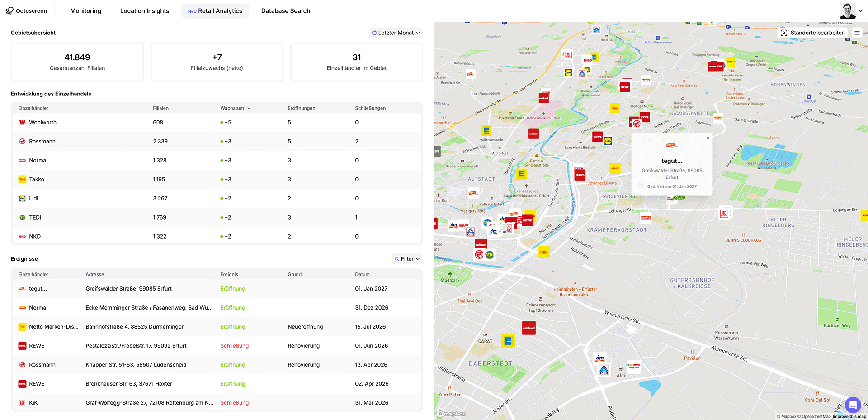Switch to the Monitoring tab
The width and height of the screenshot is (868, 420).
pos(85,11)
